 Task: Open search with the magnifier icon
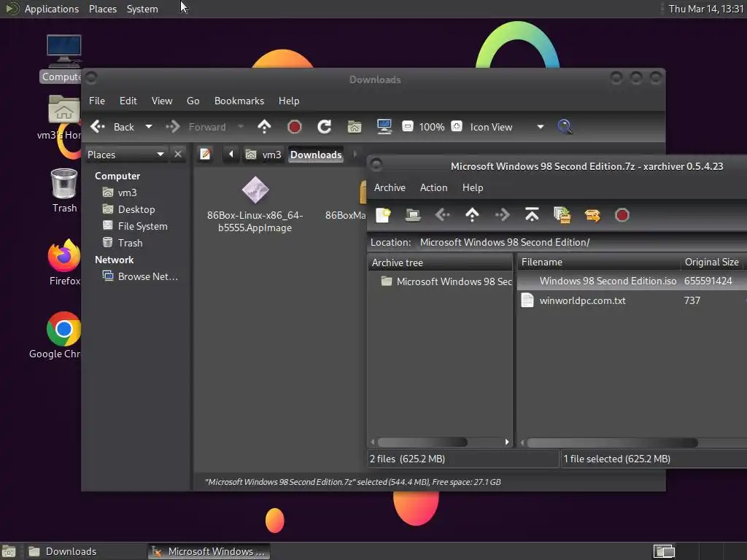[565, 127]
